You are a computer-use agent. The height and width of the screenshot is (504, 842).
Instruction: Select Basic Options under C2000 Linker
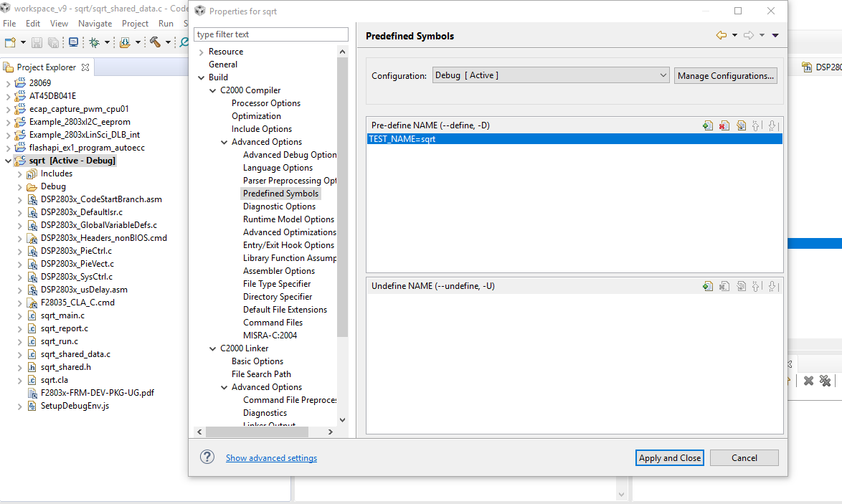pos(257,361)
